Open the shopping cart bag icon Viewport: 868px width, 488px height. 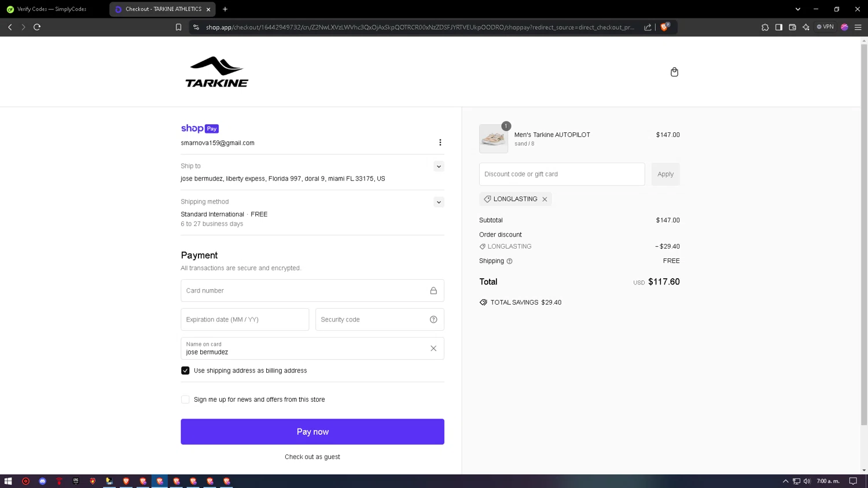pos(674,72)
